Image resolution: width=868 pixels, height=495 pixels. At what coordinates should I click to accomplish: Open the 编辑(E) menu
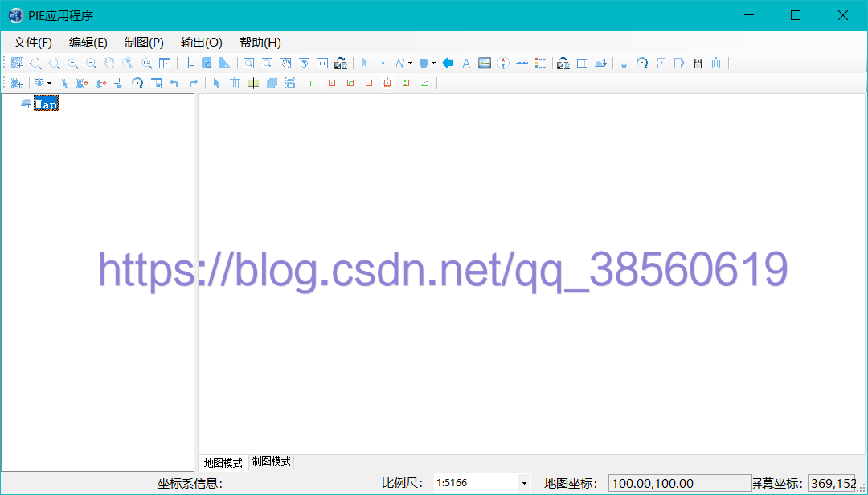(x=88, y=42)
